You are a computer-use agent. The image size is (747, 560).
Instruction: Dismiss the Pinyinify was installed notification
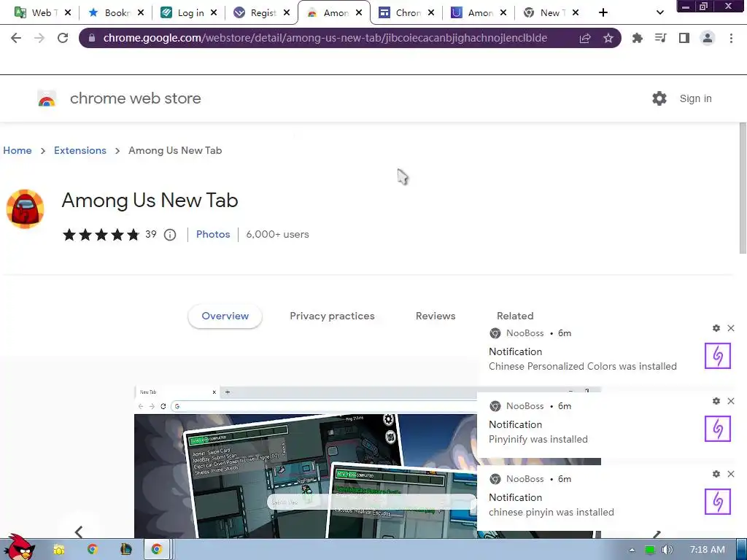tap(731, 401)
